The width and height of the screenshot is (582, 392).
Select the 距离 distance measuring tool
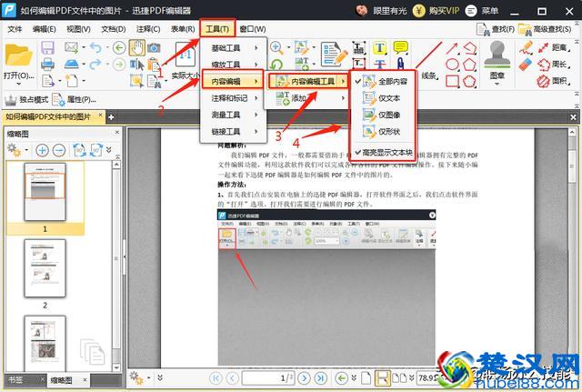pyautogui.click(x=556, y=47)
